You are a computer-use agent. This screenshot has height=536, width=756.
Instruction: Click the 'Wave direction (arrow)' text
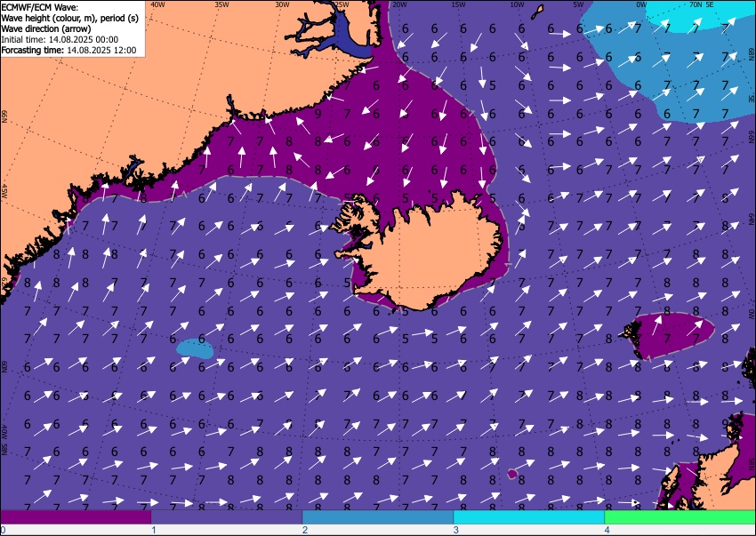click(x=45, y=28)
